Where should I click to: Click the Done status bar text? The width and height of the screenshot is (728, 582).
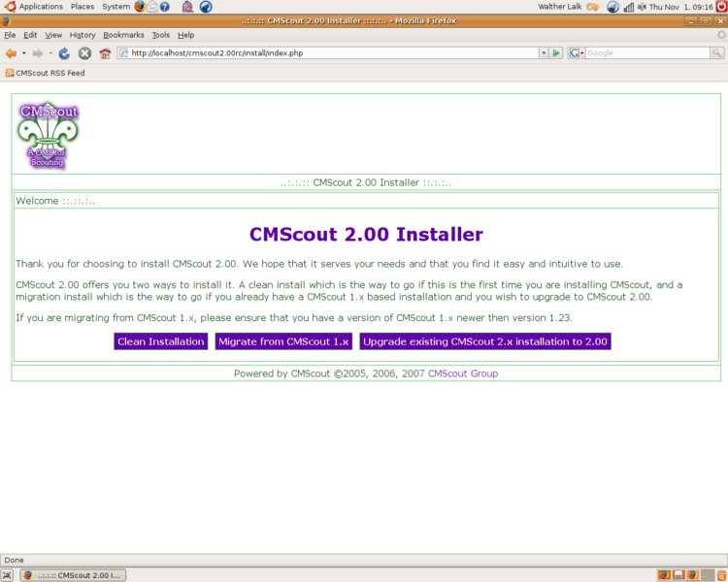click(x=14, y=561)
